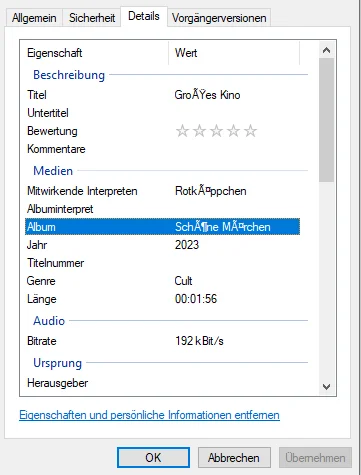Click the highlighted Album label
The height and width of the screenshot is (475, 361).
[x=41, y=227]
